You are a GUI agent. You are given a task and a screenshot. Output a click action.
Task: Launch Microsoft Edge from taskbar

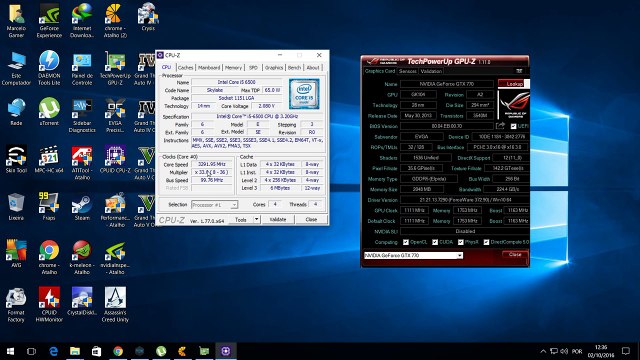[53, 351]
